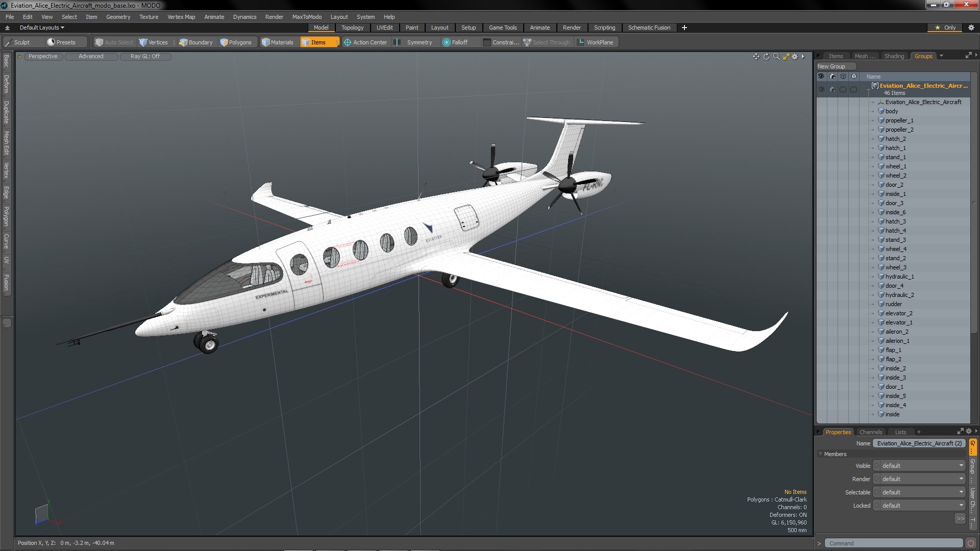The width and height of the screenshot is (980, 551).
Task: Open the Perspective view type dropdown
Action: [43, 57]
